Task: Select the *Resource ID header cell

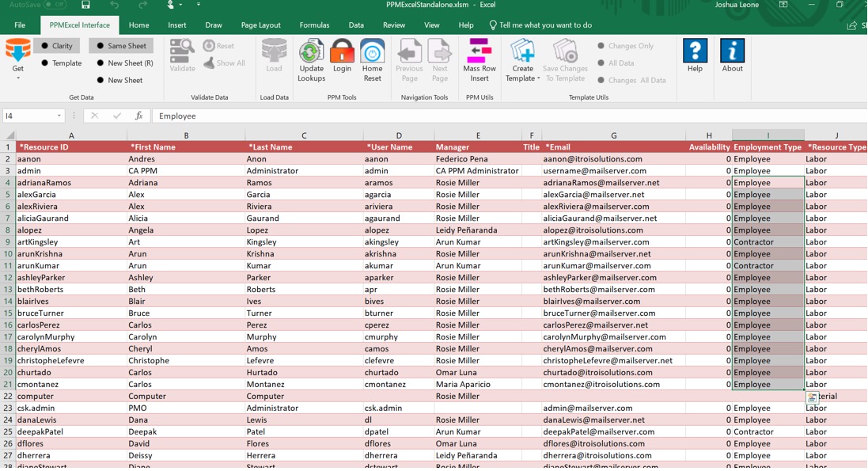Action: coord(71,147)
